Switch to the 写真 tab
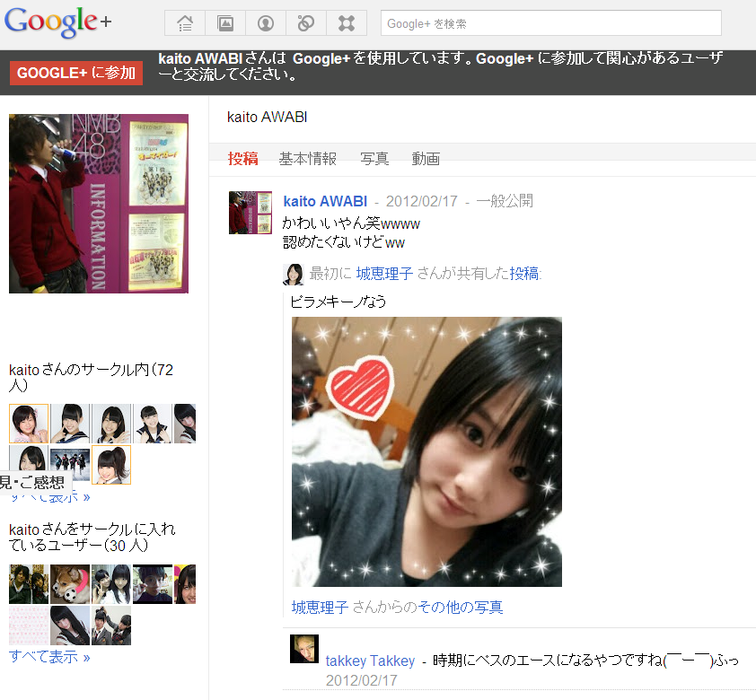 click(374, 159)
